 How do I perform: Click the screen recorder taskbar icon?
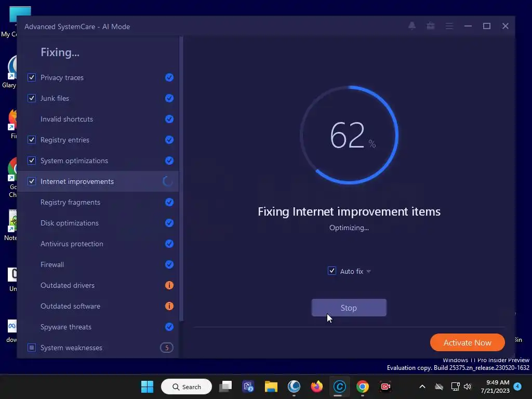tap(385, 387)
